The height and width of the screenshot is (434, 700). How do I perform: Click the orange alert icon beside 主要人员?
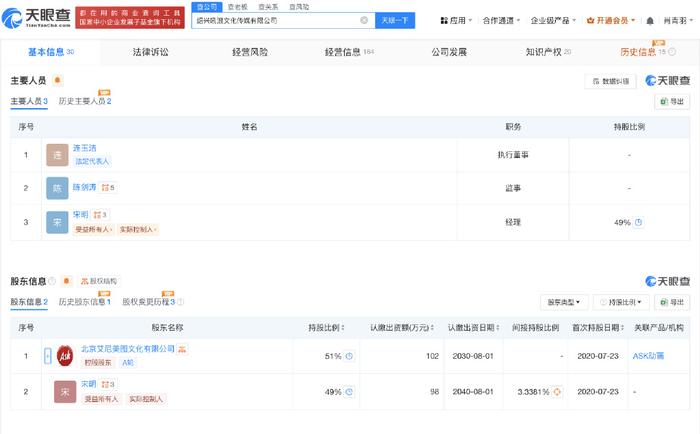click(x=56, y=81)
